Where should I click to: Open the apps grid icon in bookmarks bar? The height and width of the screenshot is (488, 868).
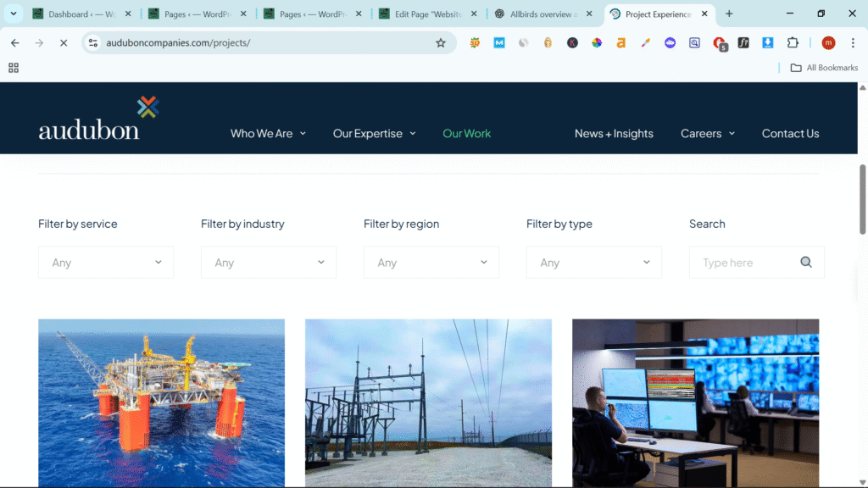14,68
